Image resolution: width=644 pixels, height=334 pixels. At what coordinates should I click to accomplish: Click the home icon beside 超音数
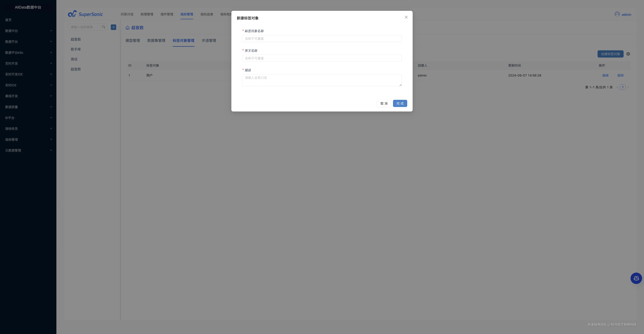coord(128,28)
